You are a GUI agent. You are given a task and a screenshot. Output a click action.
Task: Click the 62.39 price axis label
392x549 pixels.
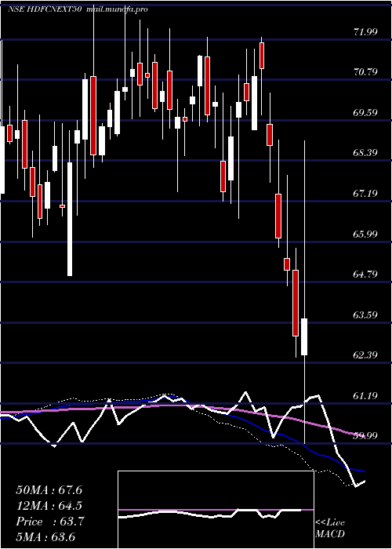coord(366,355)
